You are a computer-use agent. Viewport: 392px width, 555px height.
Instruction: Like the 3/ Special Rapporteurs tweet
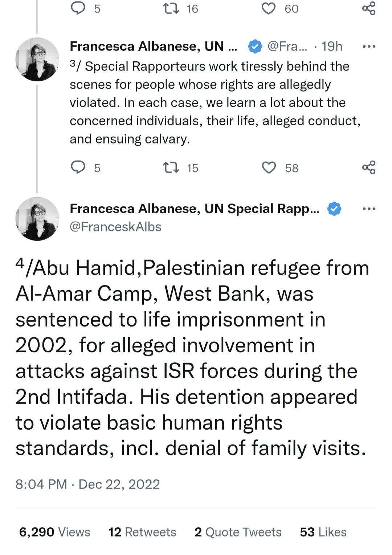[269, 167]
